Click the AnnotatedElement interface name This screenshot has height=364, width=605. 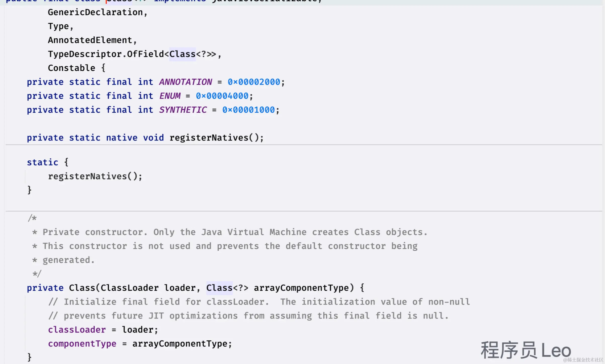90,40
